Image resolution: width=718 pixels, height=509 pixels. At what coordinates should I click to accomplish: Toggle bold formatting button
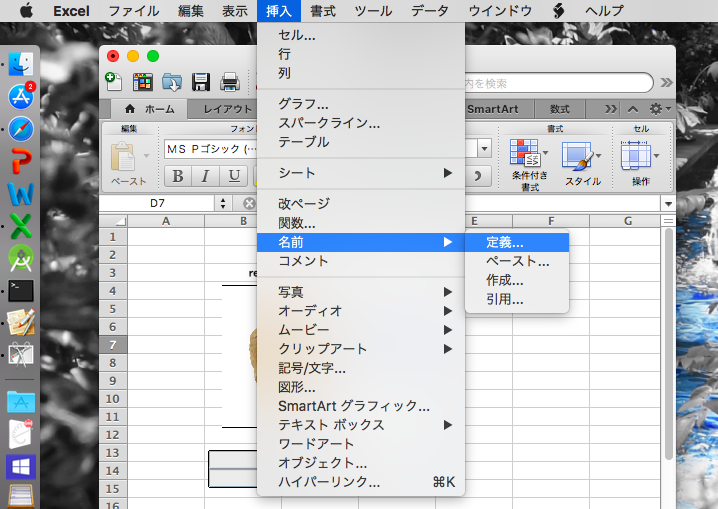tap(178, 176)
